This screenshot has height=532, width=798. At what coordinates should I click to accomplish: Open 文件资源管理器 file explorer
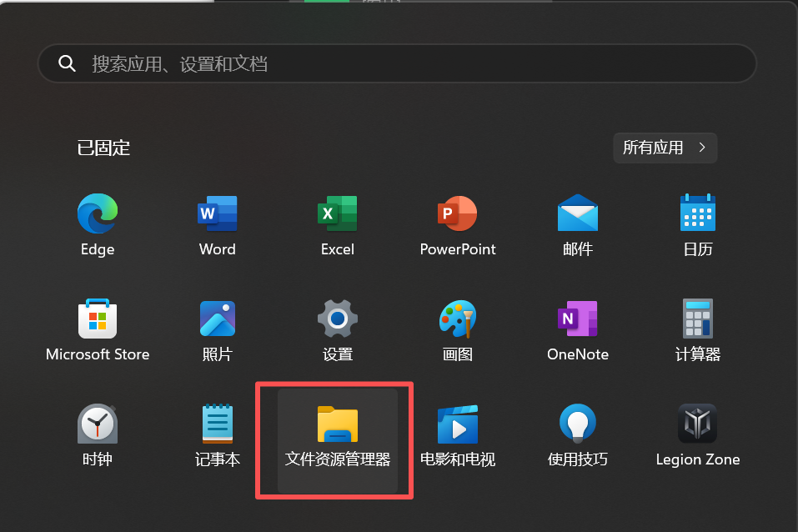tap(338, 441)
